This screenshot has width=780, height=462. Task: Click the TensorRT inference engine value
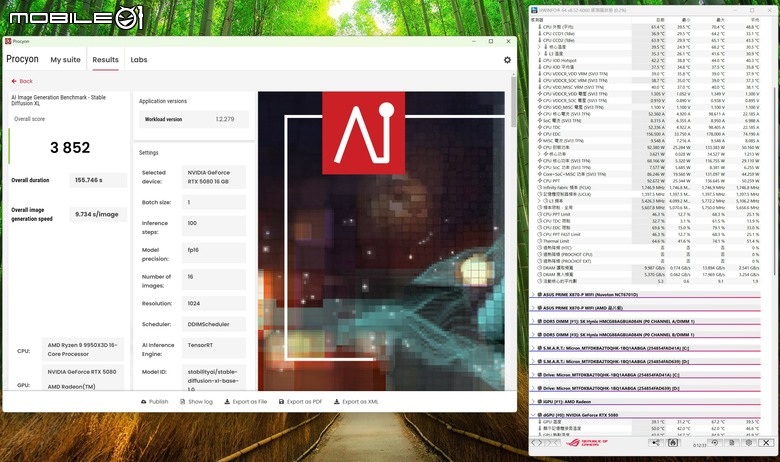214,349
